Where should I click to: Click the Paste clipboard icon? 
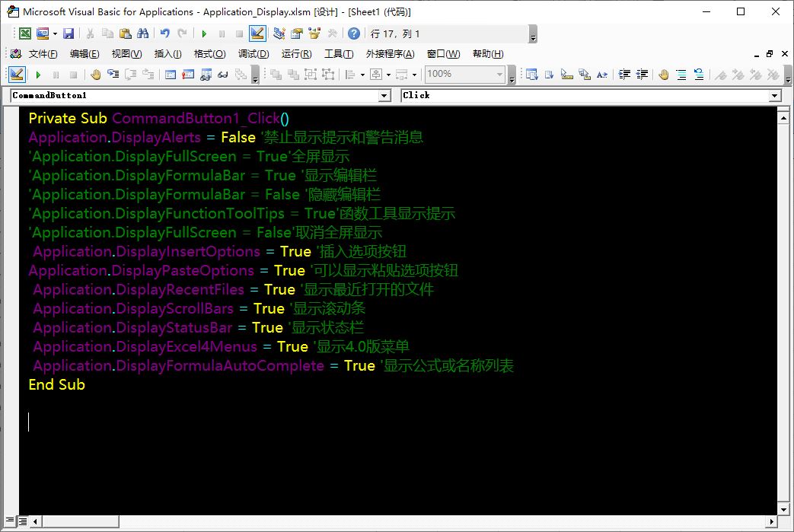pos(125,34)
